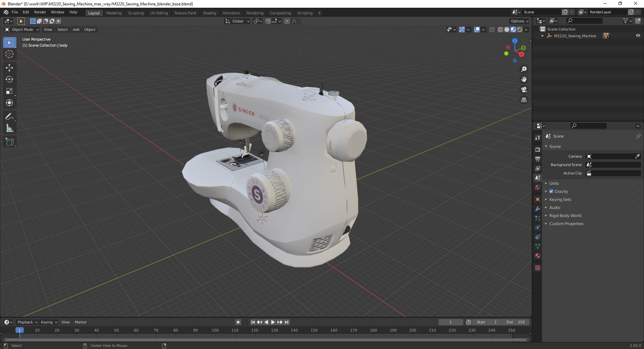Viewport: 644px width, 349px height.
Task: Click the viewport zoom icon
Action: click(x=524, y=69)
